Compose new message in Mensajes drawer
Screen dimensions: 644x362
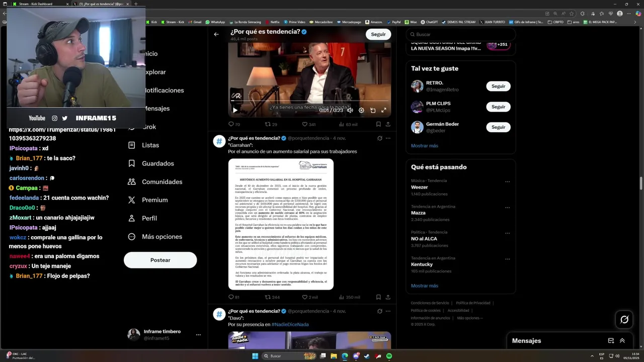coord(611,340)
